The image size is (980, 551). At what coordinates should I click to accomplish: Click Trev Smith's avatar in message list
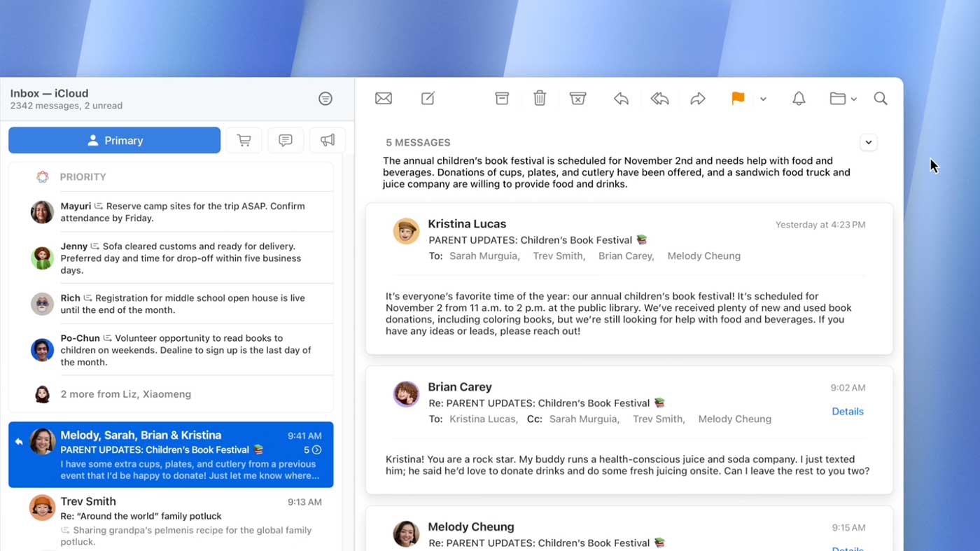pyautogui.click(x=42, y=508)
